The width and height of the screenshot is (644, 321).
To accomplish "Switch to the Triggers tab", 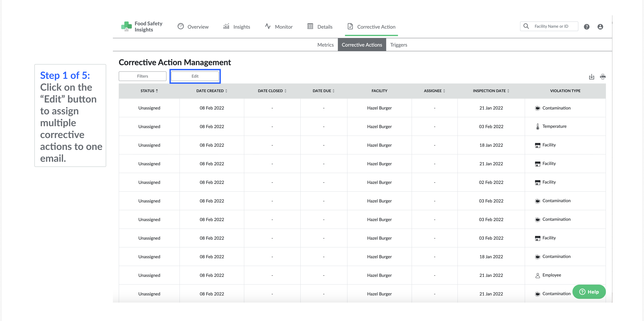I will [399, 45].
